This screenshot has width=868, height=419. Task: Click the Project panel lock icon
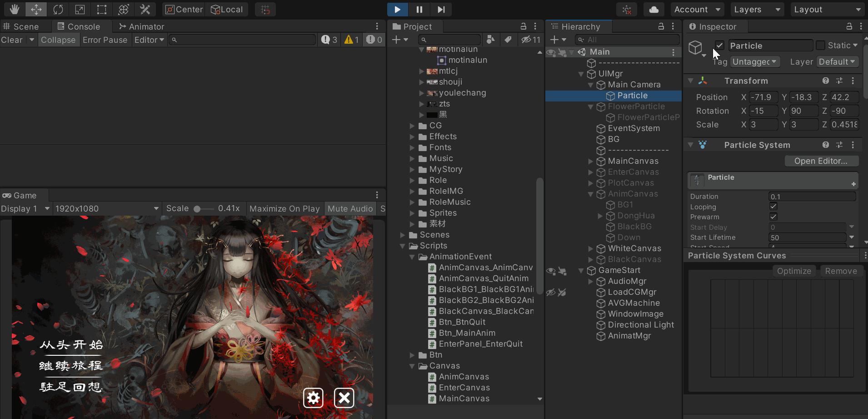pyautogui.click(x=524, y=26)
